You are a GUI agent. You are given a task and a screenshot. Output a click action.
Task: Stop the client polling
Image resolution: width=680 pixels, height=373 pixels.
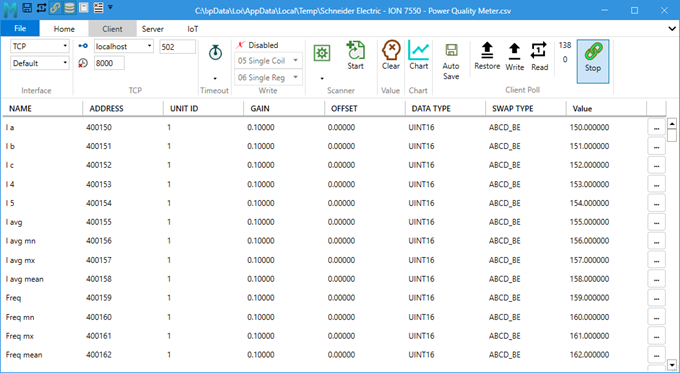(593, 61)
